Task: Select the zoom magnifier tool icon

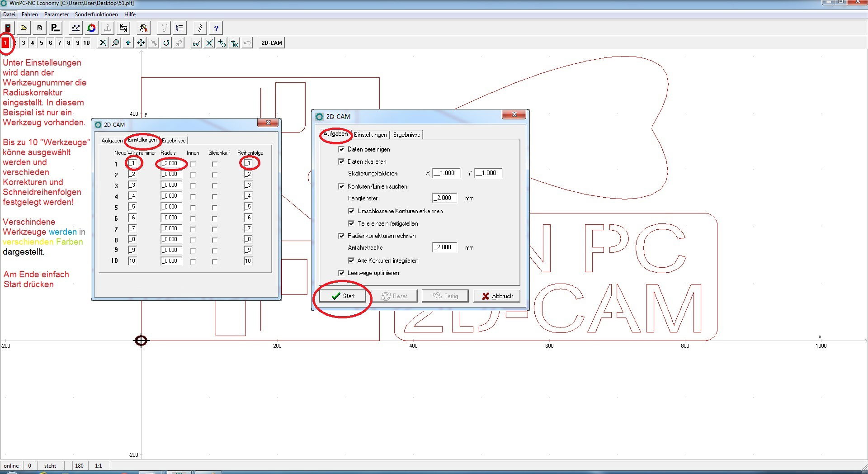Action: [115, 43]
